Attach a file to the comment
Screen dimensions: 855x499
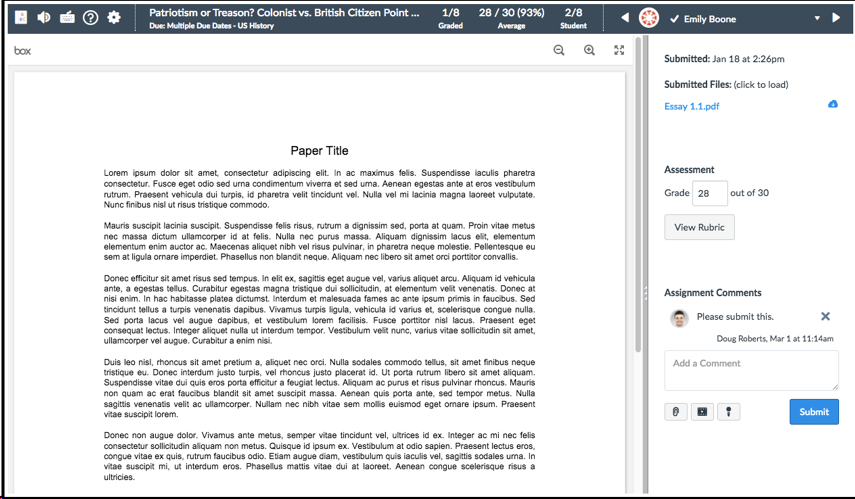pyautogui.click(x=676, y=412)
